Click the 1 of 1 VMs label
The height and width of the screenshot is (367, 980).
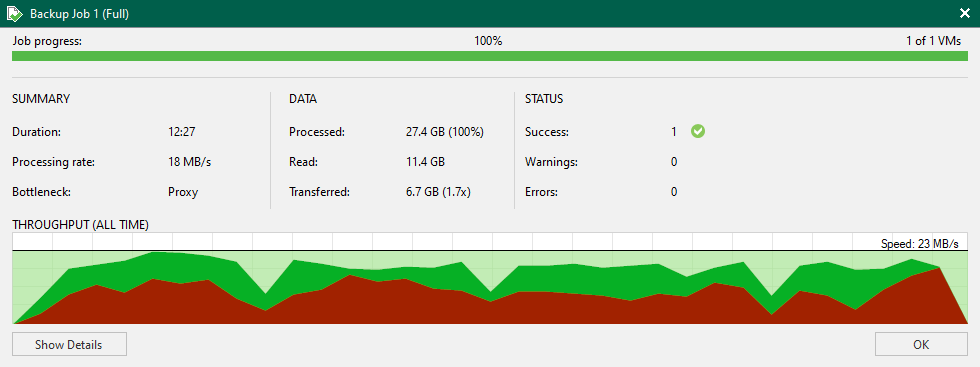(934, 41)
